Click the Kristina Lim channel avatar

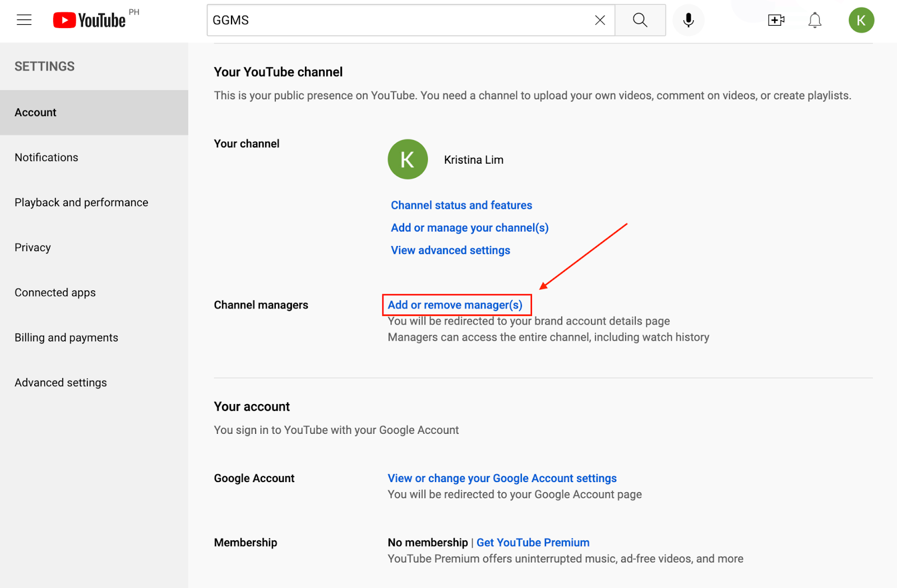point(408,159)
